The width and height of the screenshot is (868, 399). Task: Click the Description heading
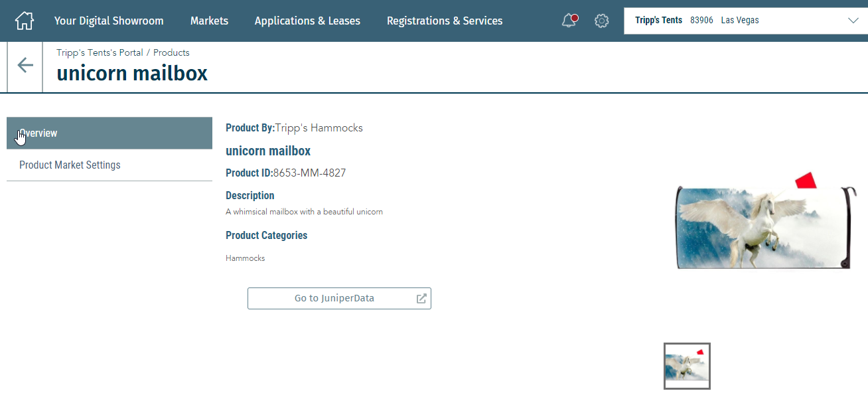[x=250, y=196]
